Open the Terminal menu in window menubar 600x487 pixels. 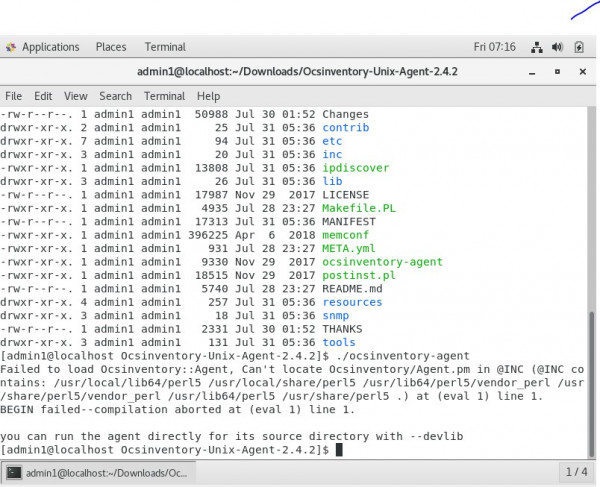point(164,96)
